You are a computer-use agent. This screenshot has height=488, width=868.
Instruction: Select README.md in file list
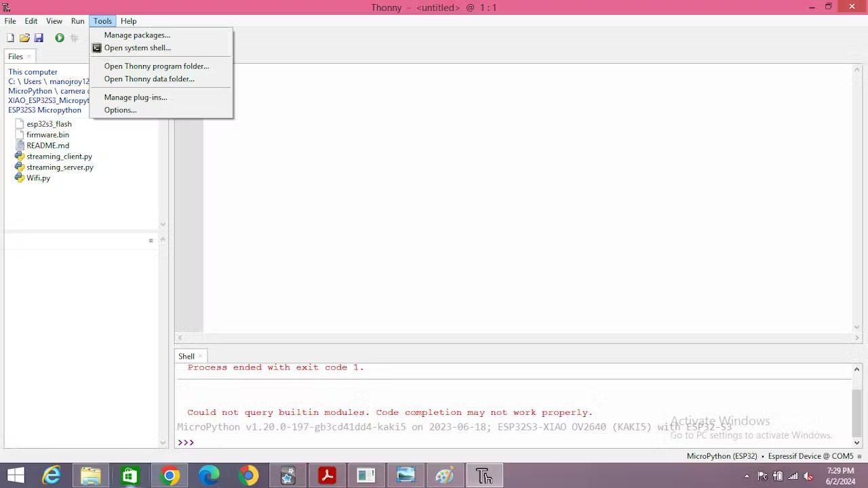coord(47,146)
